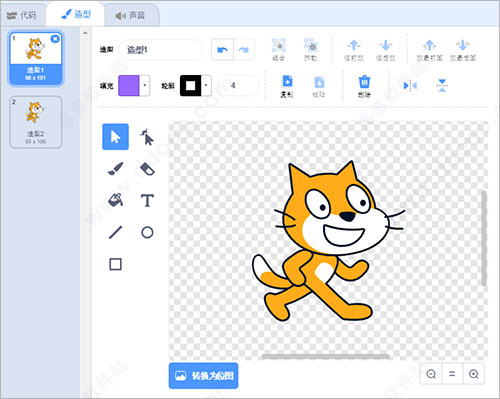This screenshot has width=500, height=399.
Task: Flip the costume vertically
Action: [442, 86]
